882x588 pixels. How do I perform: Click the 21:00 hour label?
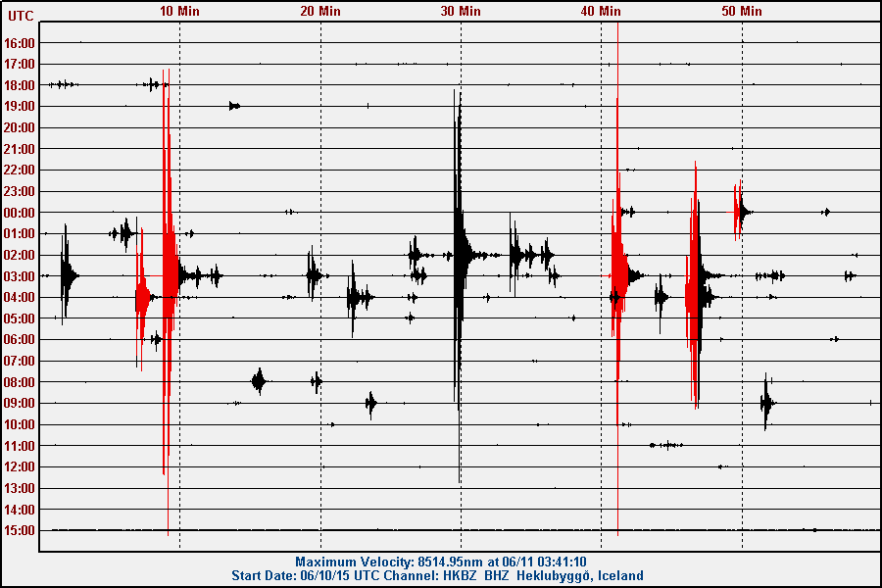coord(20,149)
